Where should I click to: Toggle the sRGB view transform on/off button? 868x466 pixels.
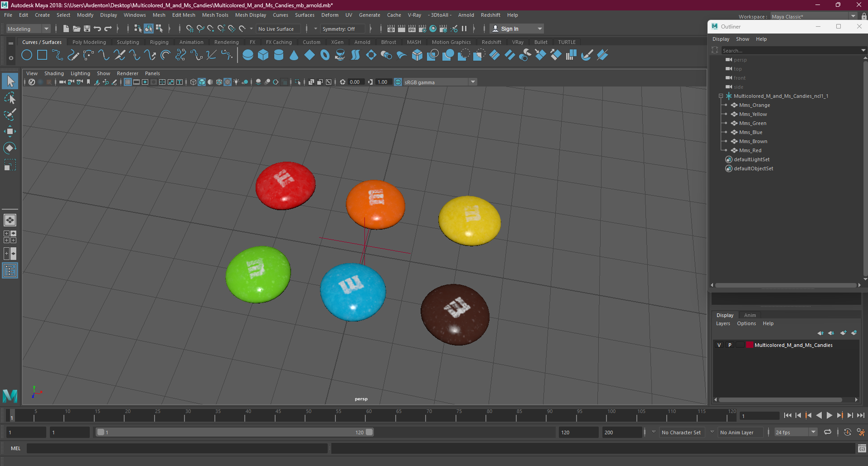pyautogui.click(x=398, y=82)
